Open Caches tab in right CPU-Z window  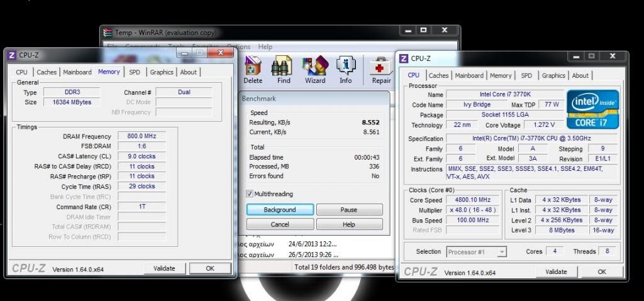[x=438, y=75]
